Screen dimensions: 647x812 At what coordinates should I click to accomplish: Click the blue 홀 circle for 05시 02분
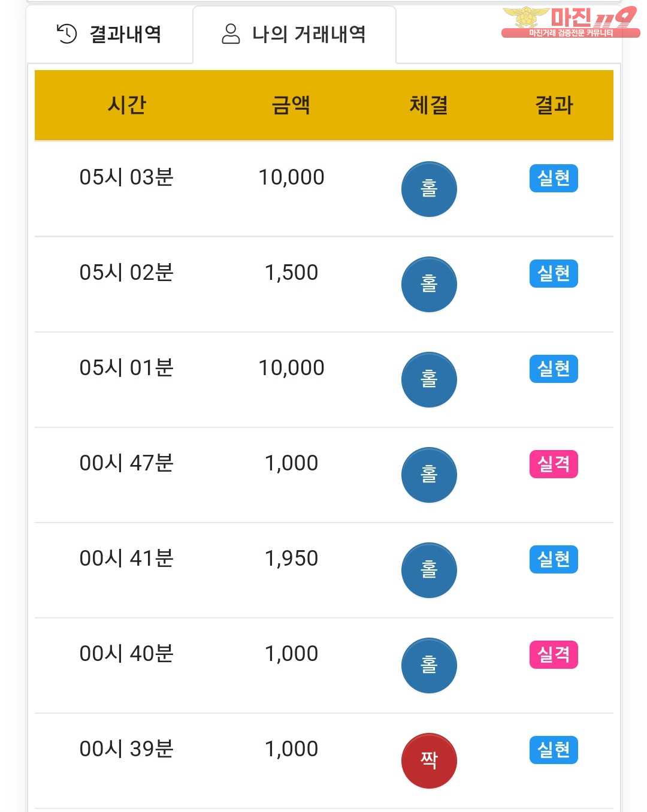[x=429, y=285]
